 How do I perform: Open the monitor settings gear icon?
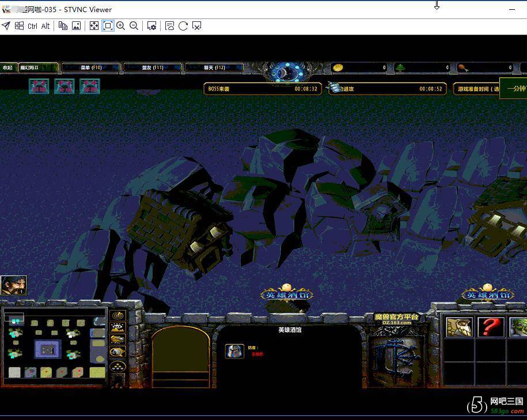point(151,26)
